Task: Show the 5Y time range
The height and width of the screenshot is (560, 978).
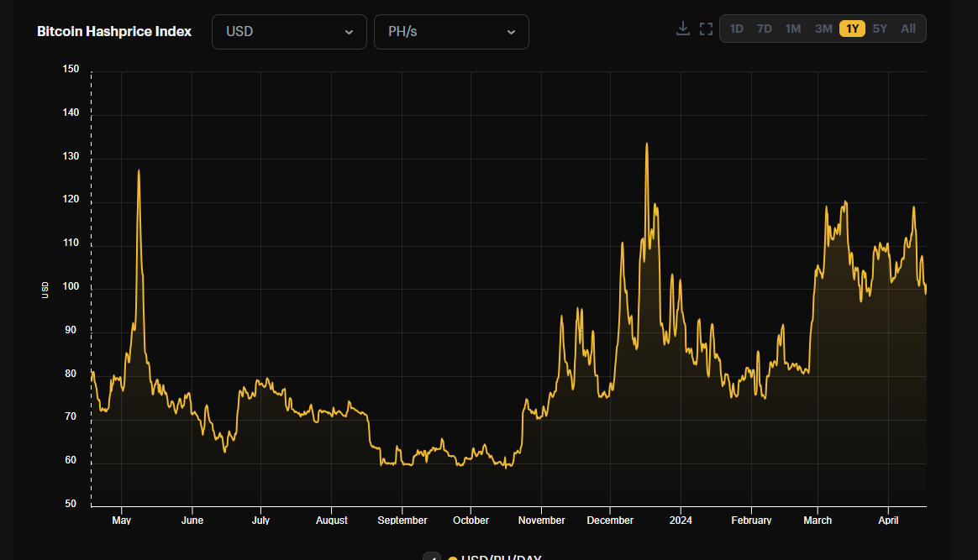Action: click(880, 29)
